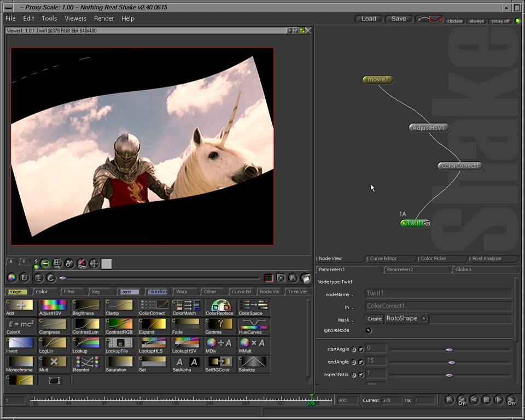Click the Reorder channels tool
The height and width of the screenshot is (420, 525).
click(x=88, y=363)
